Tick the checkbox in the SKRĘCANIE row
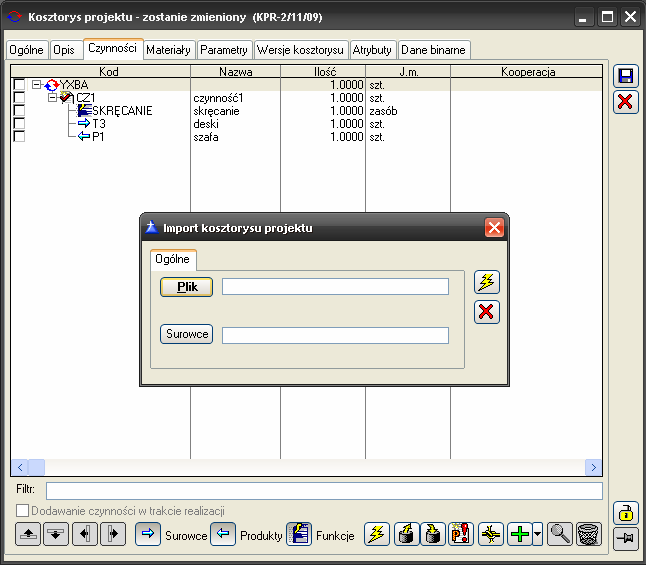The height and width of the screenshot is (565, 646). [19, 110]
